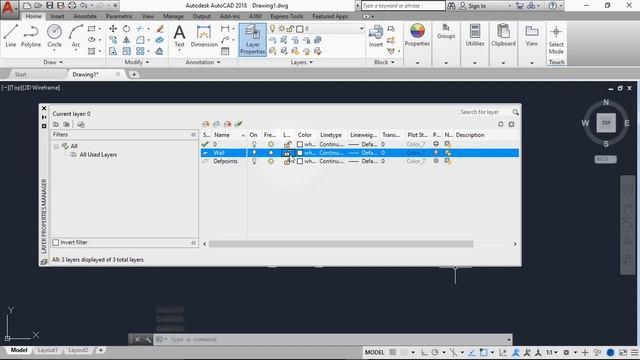This screenshot has height=360, width=640.
Task: Select the Arc tool
Action: click(x=76, y=36)
